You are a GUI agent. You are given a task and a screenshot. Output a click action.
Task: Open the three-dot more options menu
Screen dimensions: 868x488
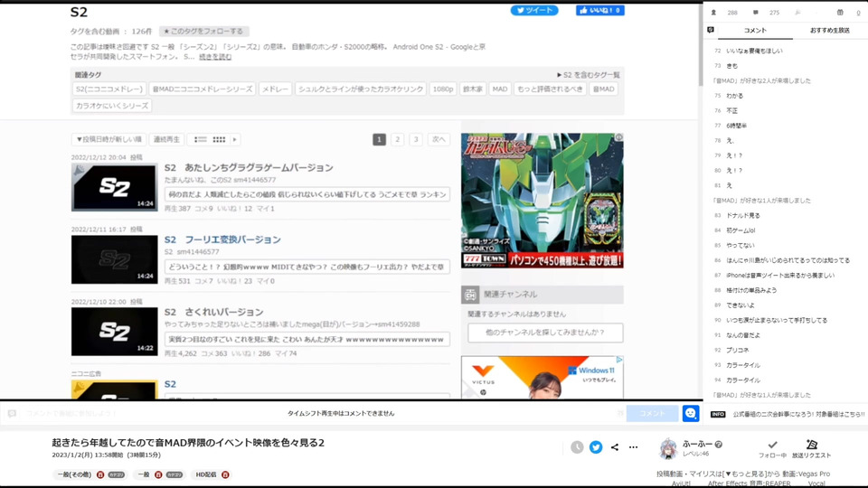633,447
